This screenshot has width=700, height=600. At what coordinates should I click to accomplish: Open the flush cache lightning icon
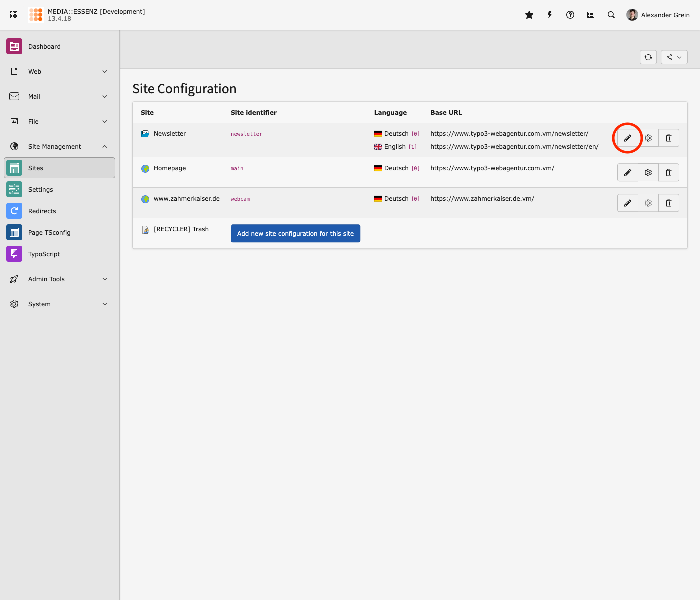(550, 15)
